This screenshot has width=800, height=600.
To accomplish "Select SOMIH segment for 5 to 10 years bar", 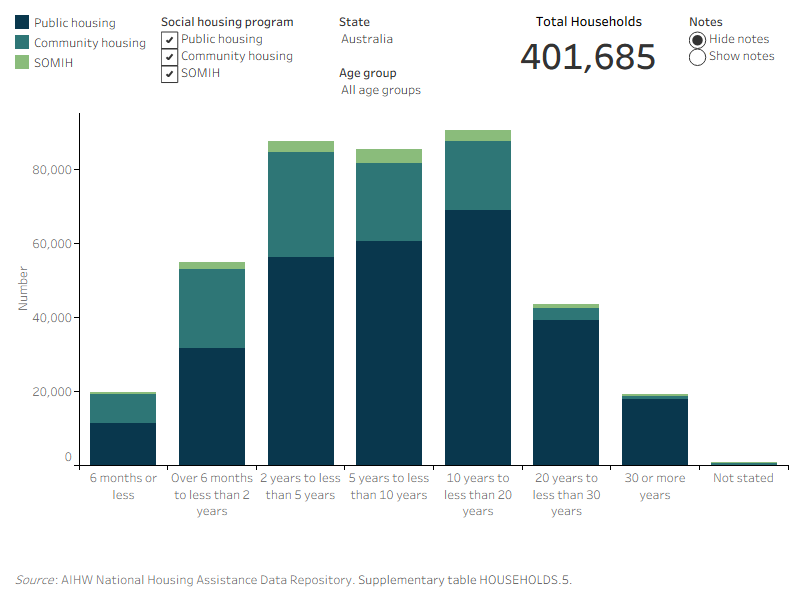I will (389, 156).
